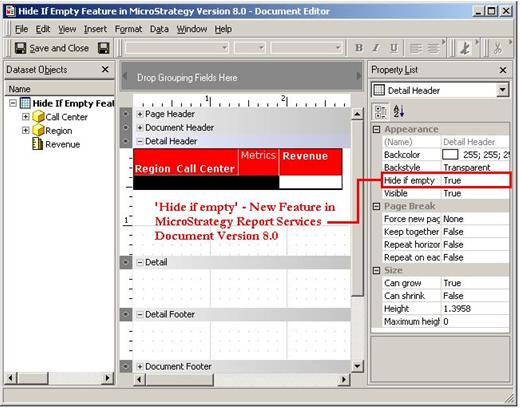The image size is (520, 408).
Task: Switch property list to categorized view
Action: point(380,111)
